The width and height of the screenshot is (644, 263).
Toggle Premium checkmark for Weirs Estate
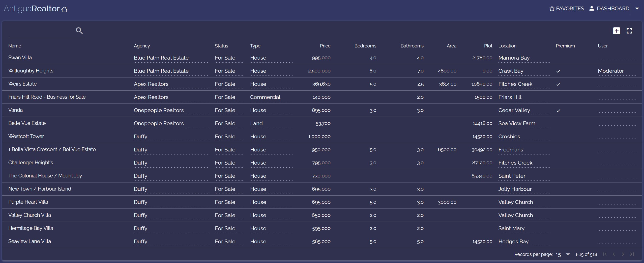pos(558,84)
